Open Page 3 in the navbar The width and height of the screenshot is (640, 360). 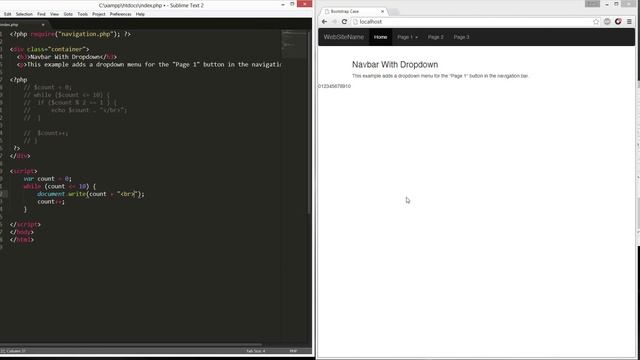(x=461, y=37)
